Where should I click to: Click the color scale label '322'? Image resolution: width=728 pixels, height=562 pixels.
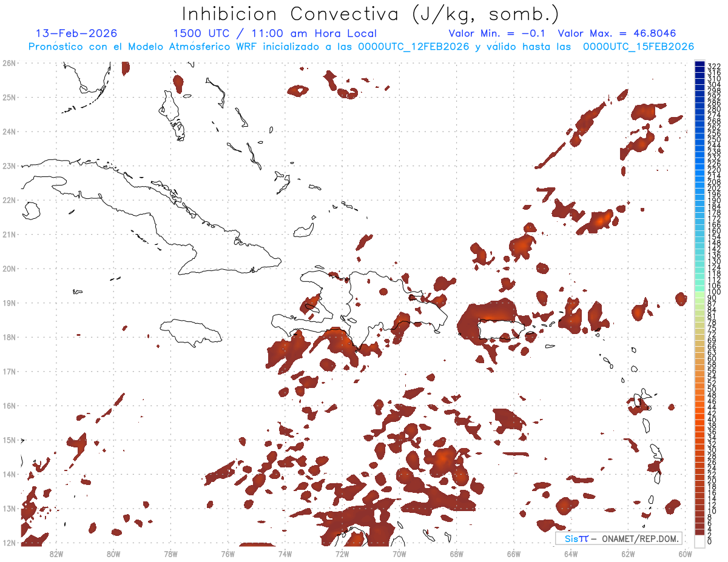[714, 66]
